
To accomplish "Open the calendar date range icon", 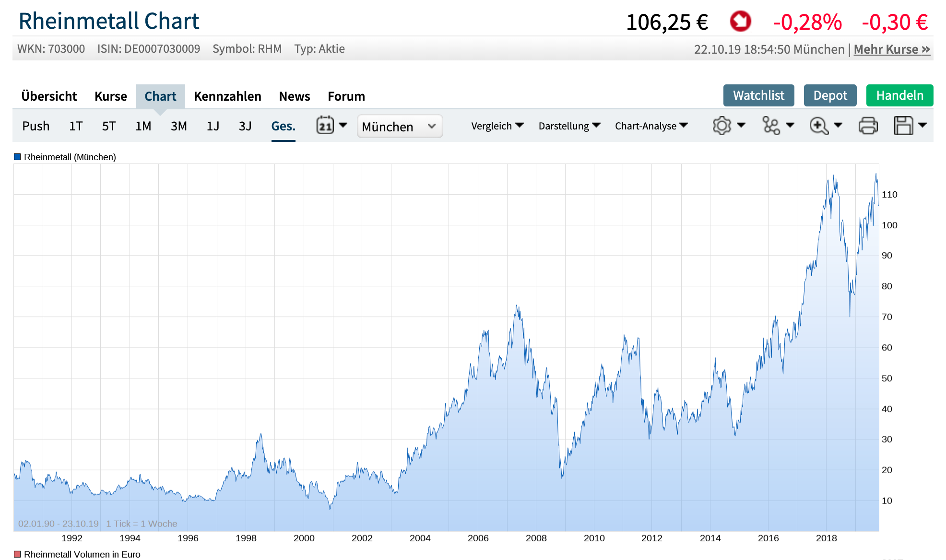I will pos(325,126).
